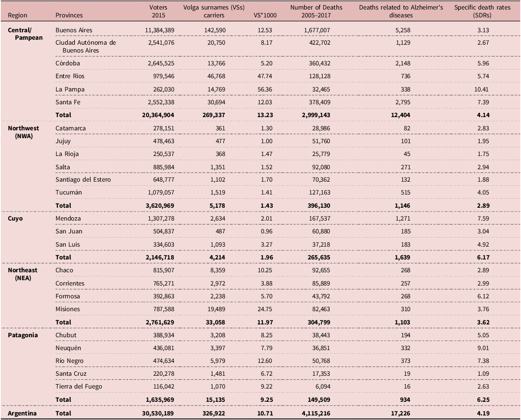Click the Misiones province cell
This screenshot has width=521, height=420.
68,309
